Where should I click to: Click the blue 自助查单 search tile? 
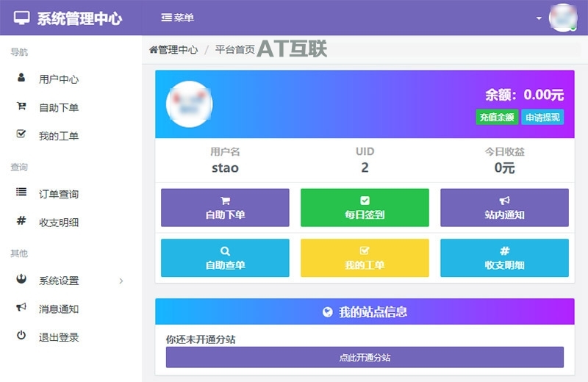pyautogui.click(x=225, y=258)
